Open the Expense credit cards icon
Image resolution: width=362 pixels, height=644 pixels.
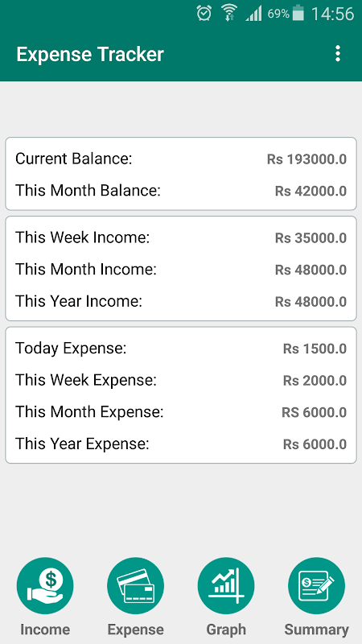[x=135, y=586]
